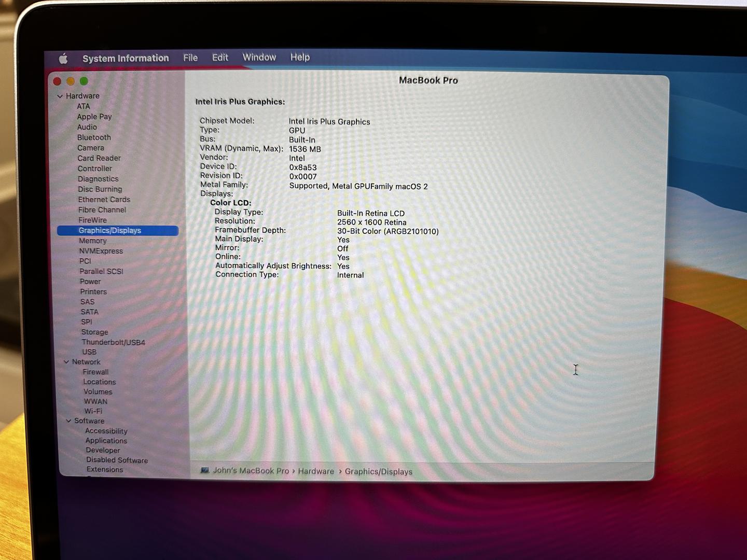Select Bluetooth in the sidebar
Screen dimensions: 747x560
94,137
